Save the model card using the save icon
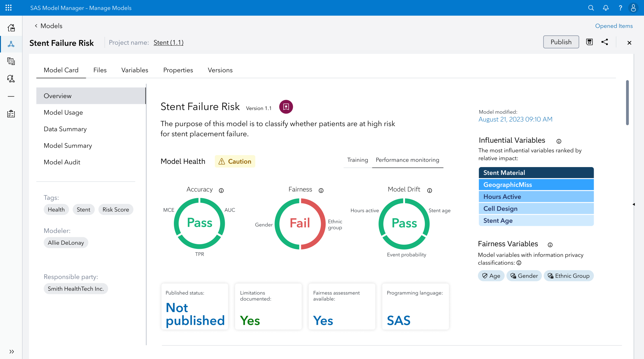The width and height of the screenshot is (644, 359). (x=590, y=42)
